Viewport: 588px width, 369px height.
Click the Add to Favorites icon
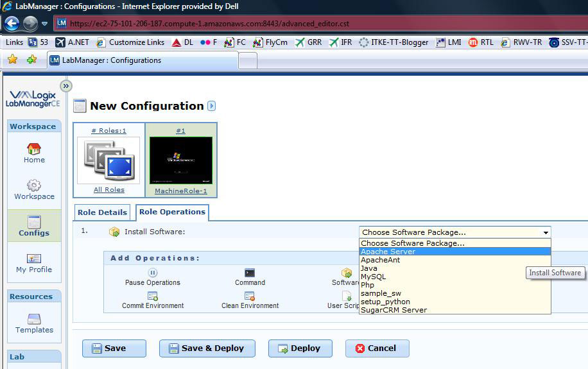[x=31, y=59]
